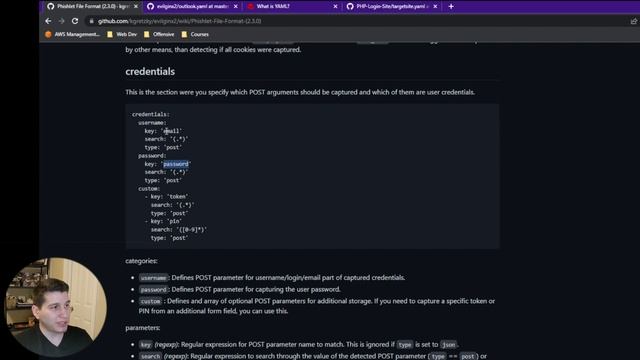Close the Phishlet File Format tab
The width and height of the screenshot is (640, 360).
(x=136, y=7)
